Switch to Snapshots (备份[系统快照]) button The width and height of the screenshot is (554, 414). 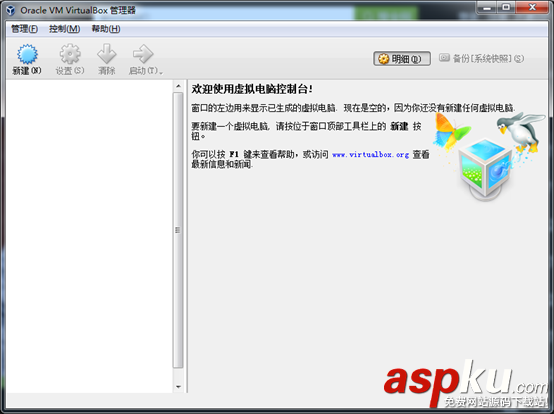pyautogui.click(x=481, y=58)
